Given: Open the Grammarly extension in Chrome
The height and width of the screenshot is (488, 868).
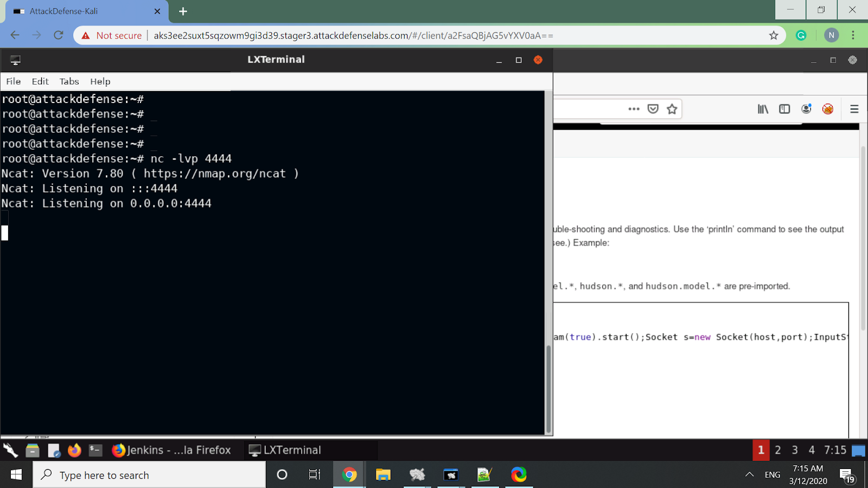Looking at the screenshot, I should click(801, 35).
